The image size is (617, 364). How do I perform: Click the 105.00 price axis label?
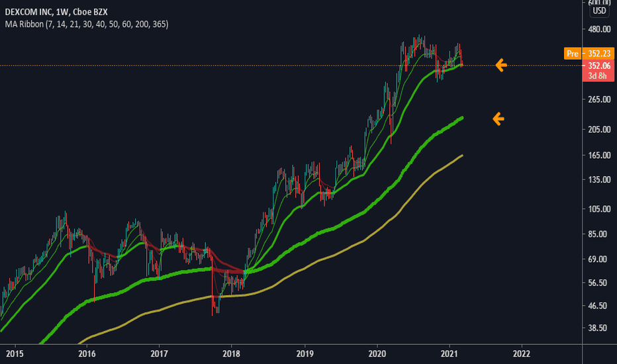(x=599, y=209)
